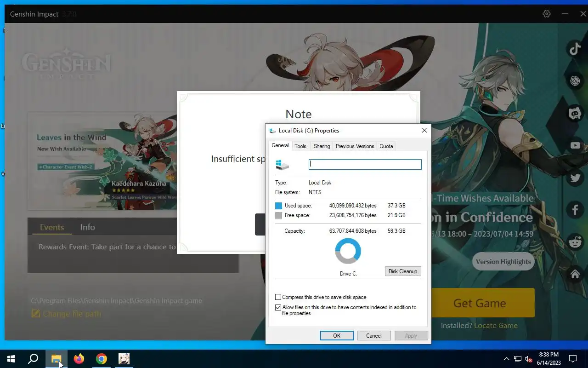Click the Drive C usage donut chart
This screenshot has height=368, width=588.
coord(348,251)
